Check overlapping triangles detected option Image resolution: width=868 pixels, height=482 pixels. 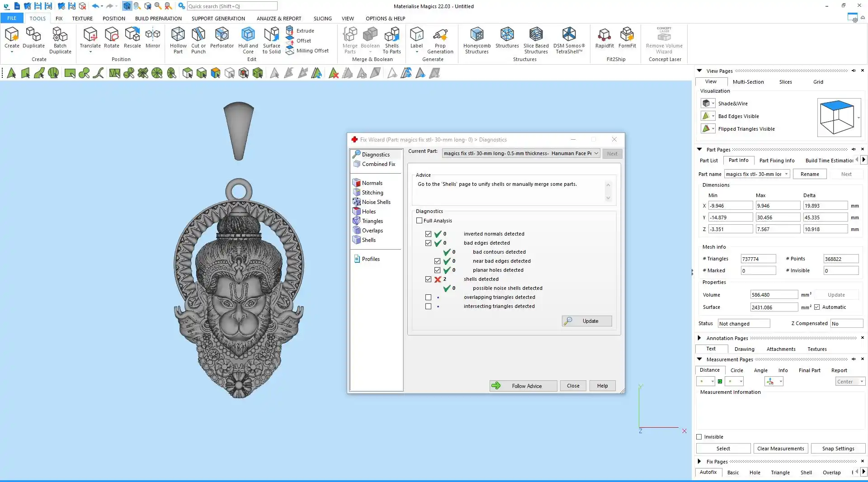(428, 298)
